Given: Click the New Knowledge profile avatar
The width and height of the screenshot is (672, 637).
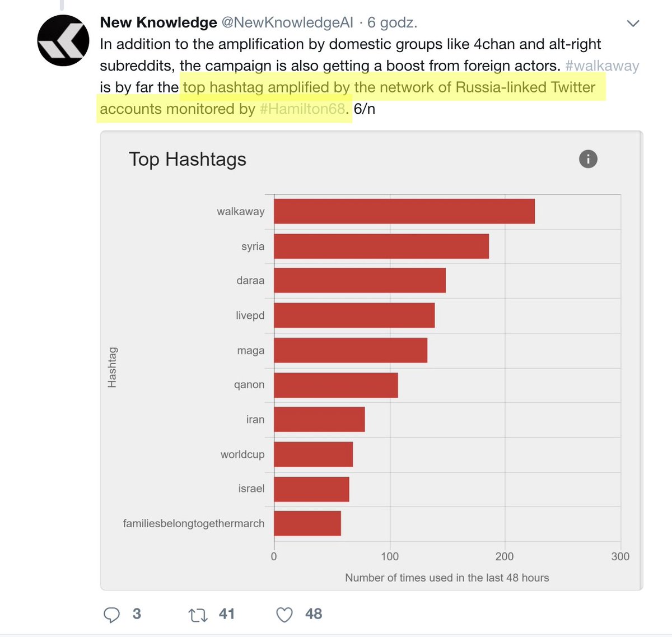Looking at the screenshot, I should click(63, 40).
